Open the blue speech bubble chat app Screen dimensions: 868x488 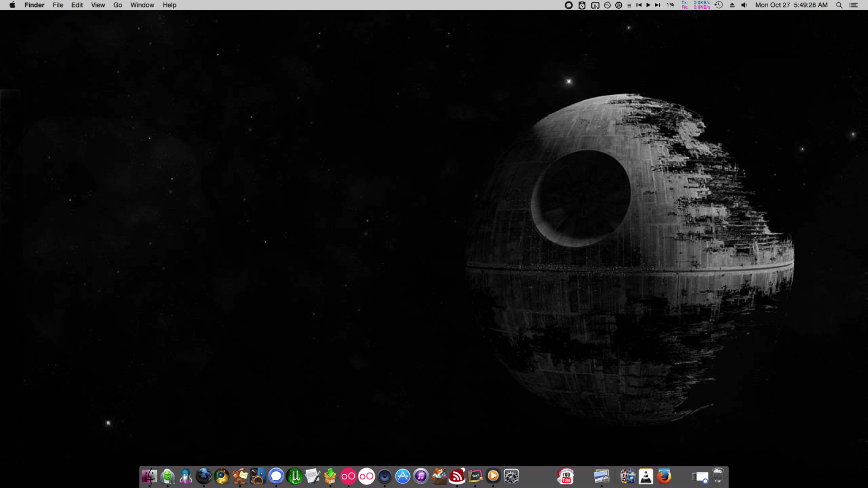pyautogui.click(x=276, y=476)
